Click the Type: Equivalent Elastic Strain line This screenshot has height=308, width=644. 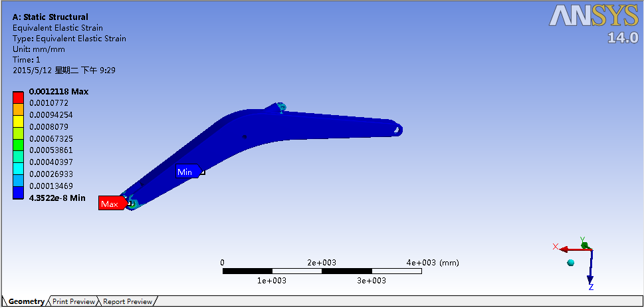point(69,39)
